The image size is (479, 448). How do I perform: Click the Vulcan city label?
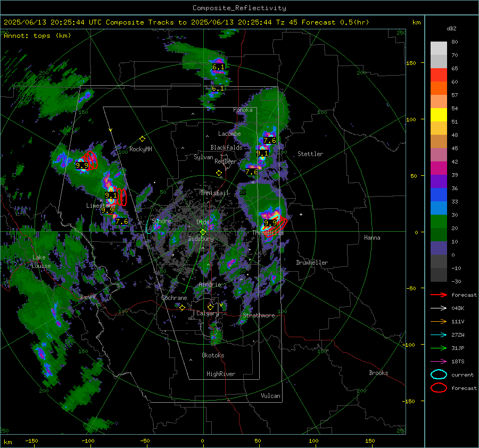click(x=270, y=396)
